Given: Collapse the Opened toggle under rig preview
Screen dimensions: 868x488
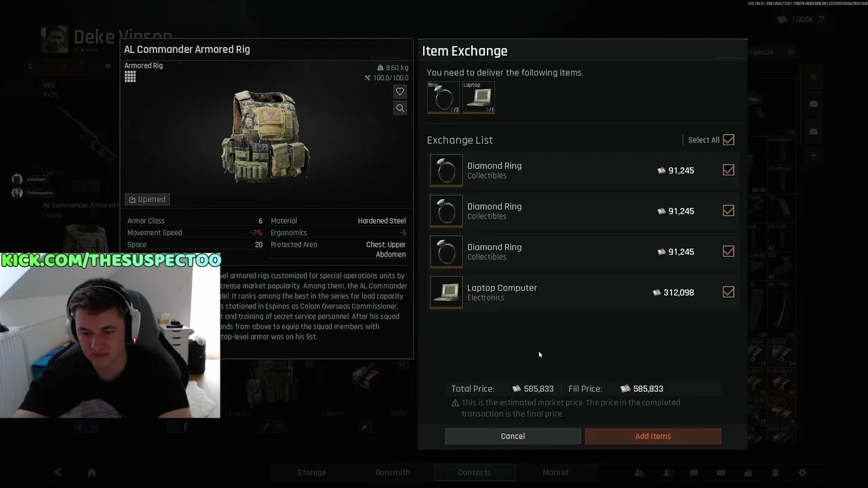Looking at the screenshot, I should [x=147, y=199].
